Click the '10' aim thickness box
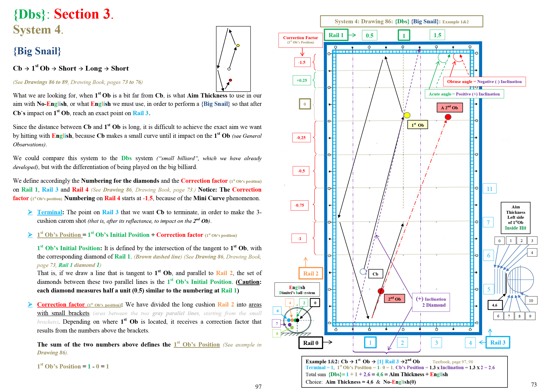The image size is (543, 392). point(531,300)
